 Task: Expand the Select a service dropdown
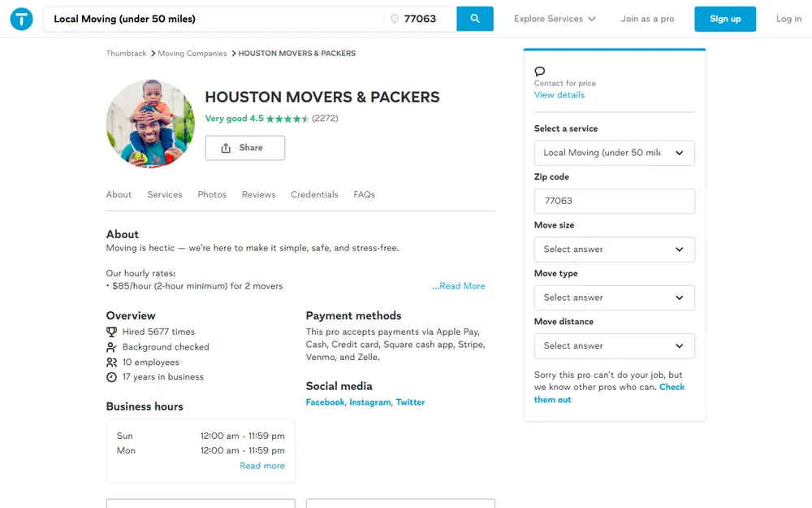click(x=614, y=153)
